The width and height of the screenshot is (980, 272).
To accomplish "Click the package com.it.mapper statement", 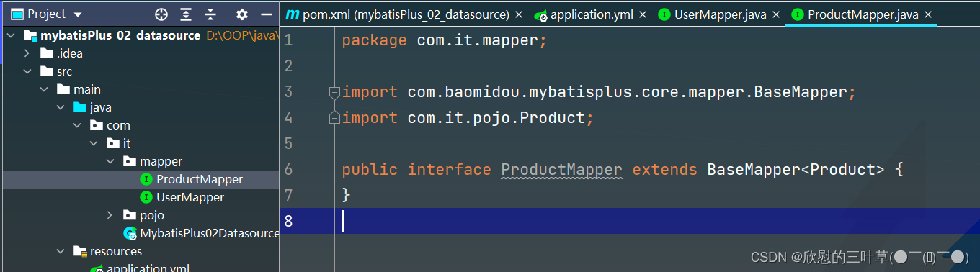I will [445, 40].
